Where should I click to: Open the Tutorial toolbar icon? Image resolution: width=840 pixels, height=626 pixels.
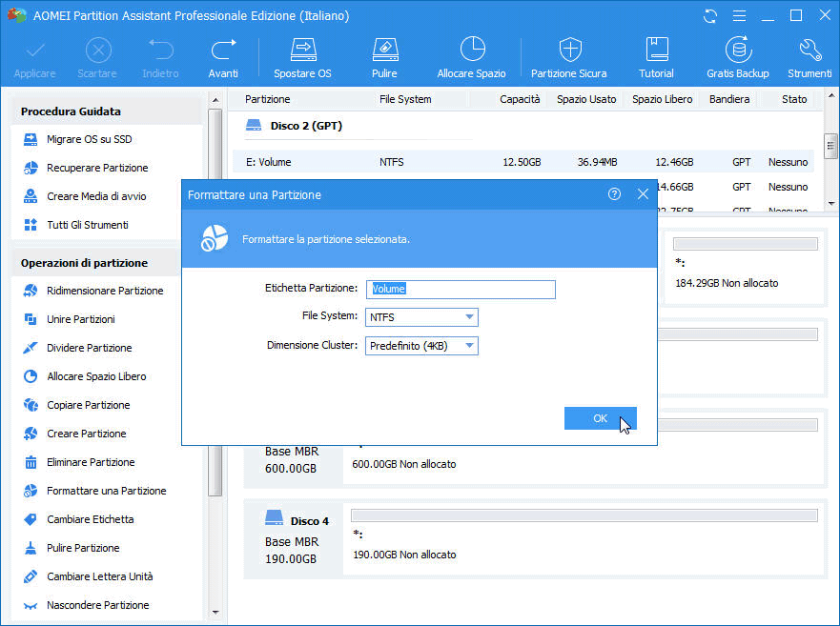click(x=656, y=57)
